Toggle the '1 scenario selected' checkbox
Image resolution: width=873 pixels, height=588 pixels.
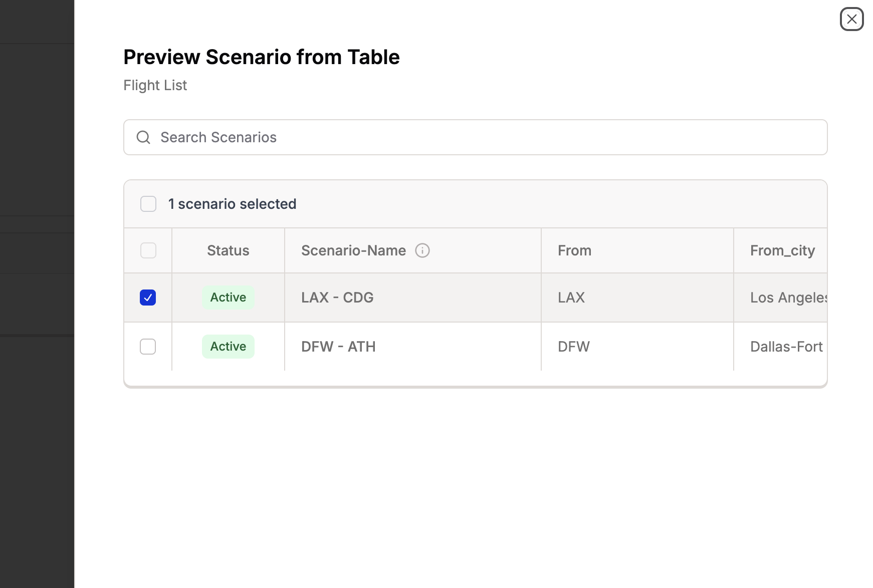(148, 204)
